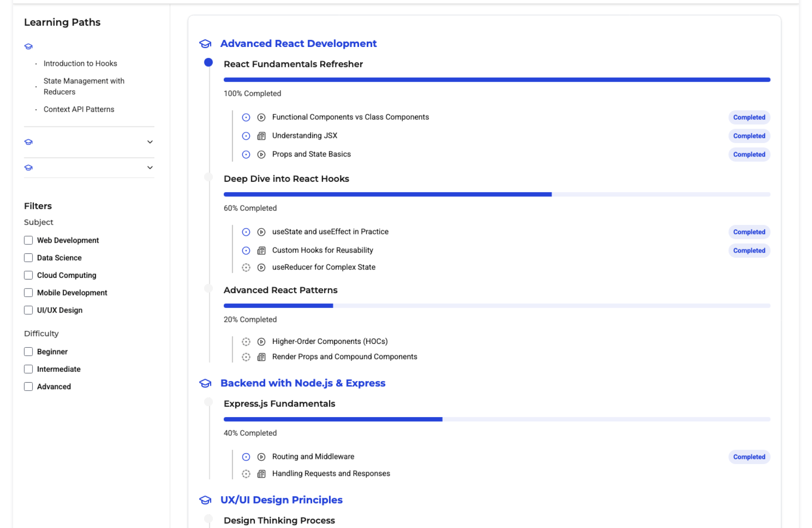Screen dimensions: 812x528
Task: Expand the third collapsed sidebar learning path
Action: [x=150, y=168]
